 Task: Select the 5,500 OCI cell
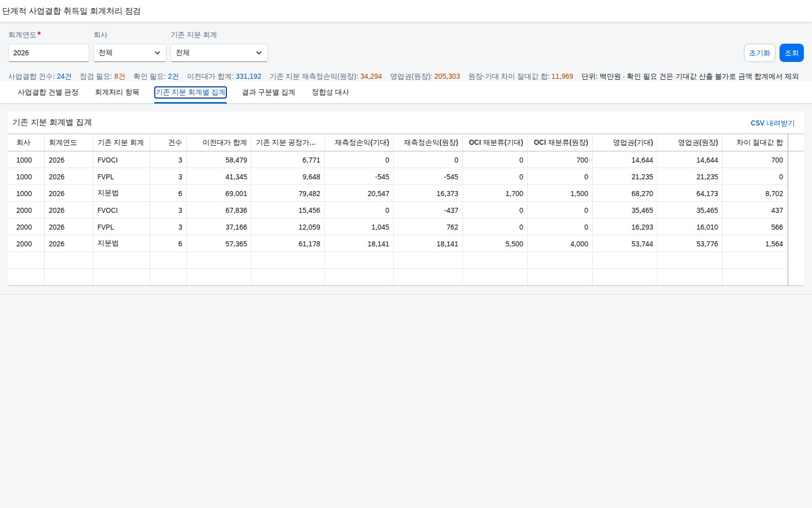(495, 244)
